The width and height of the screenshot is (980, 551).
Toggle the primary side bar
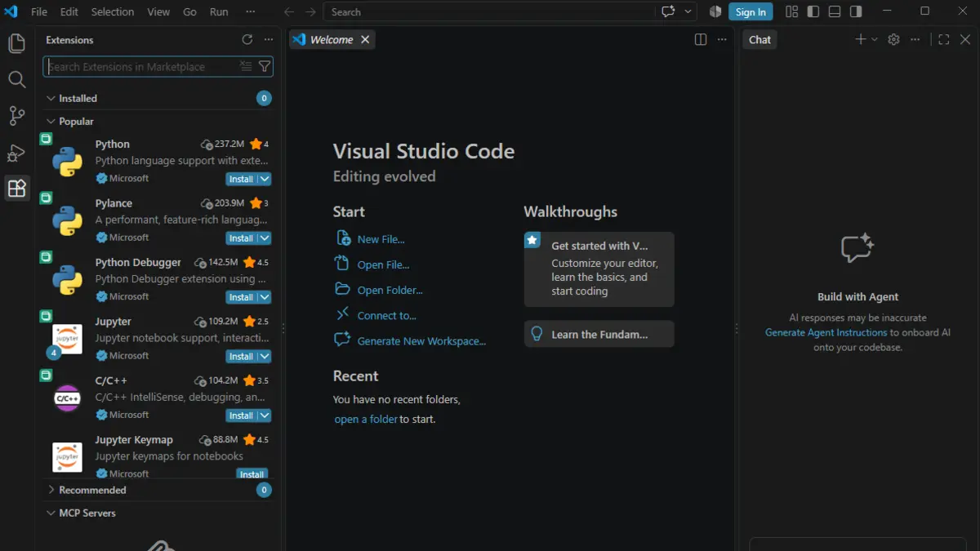pyautogui.click(x=813, y=11)
